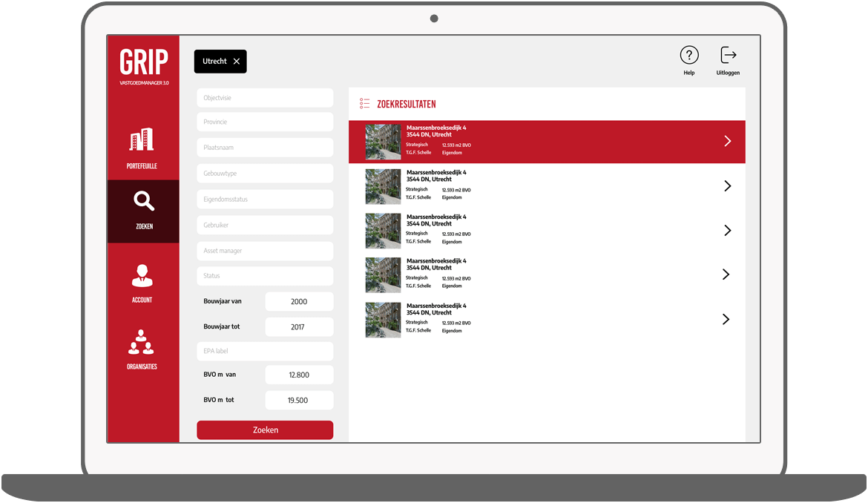Screen dimensions: 868x503
Task: Edit the Bouwjaar tot value 2017
Action: [299, 327]
